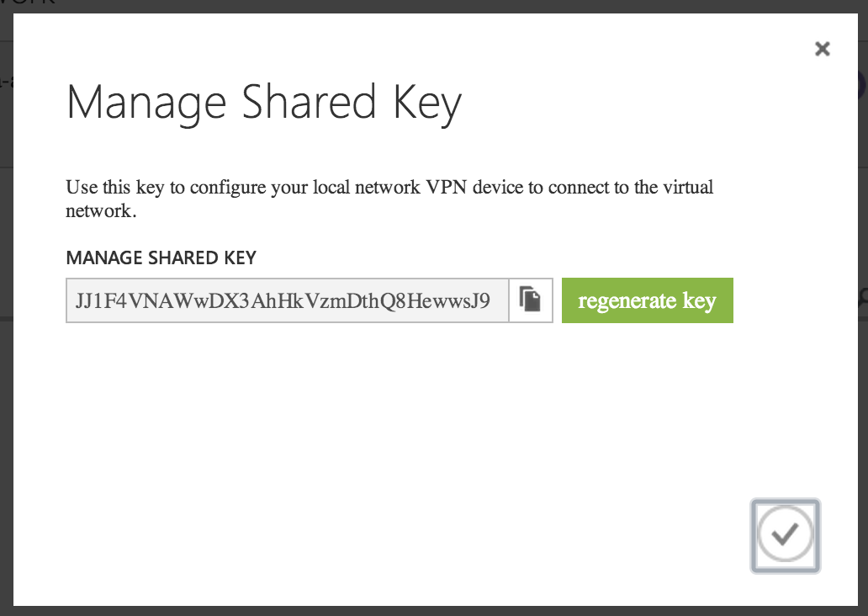This screenshot has height=616, width=868.
Task: Place cursor at the start of key JJ1F4
Action: click(76, 300)
